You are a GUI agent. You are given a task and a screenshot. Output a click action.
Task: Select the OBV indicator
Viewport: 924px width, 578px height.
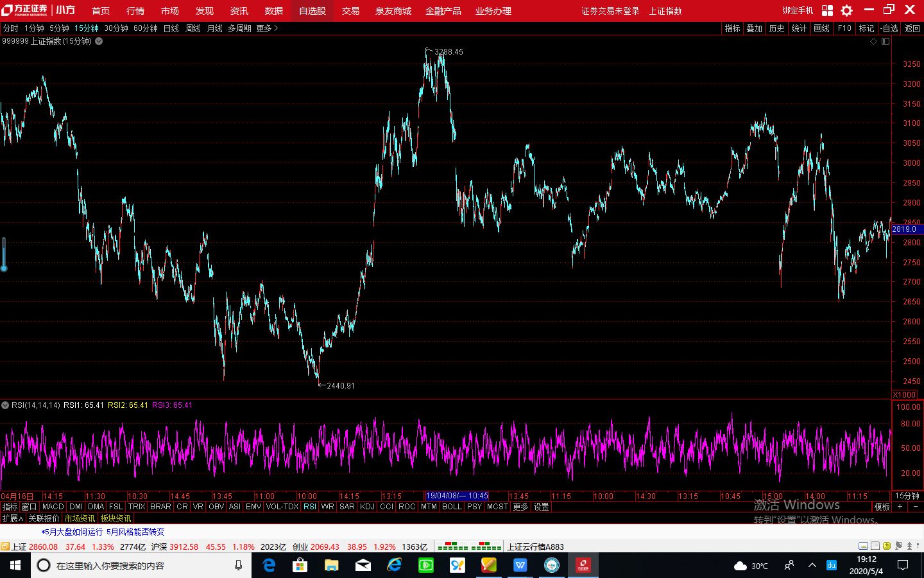(216, 507)
